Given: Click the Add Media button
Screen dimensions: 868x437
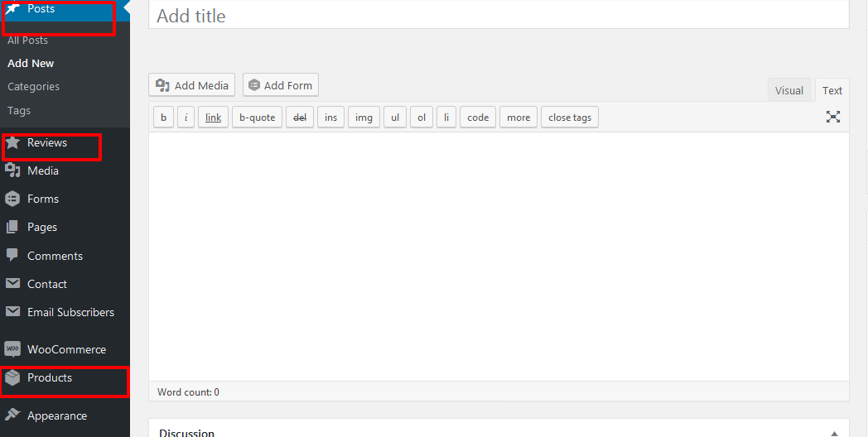Looking at the screenshot, I should click(192, 85).
